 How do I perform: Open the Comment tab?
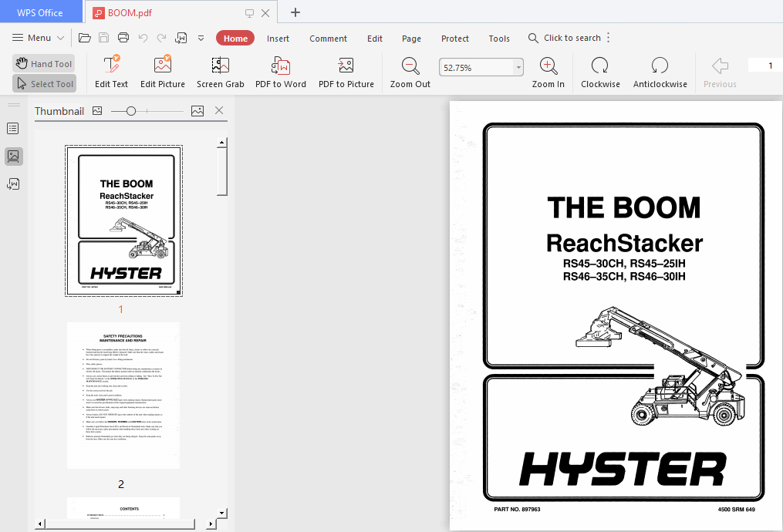tap(328, 39)
